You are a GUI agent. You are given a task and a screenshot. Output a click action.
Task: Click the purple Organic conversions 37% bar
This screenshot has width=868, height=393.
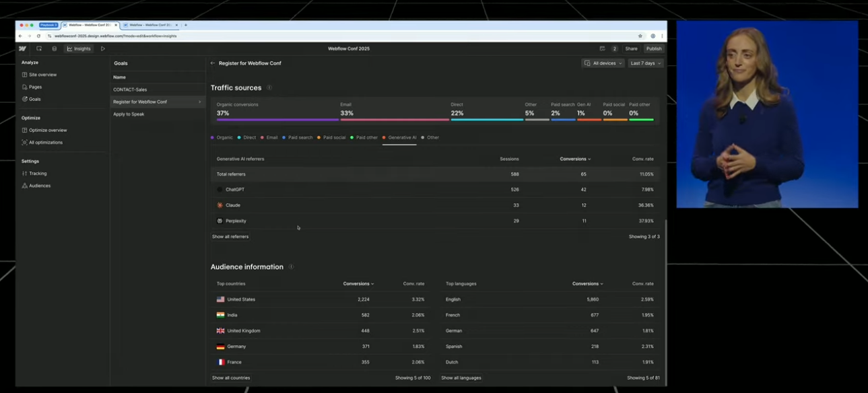(277, 120)
